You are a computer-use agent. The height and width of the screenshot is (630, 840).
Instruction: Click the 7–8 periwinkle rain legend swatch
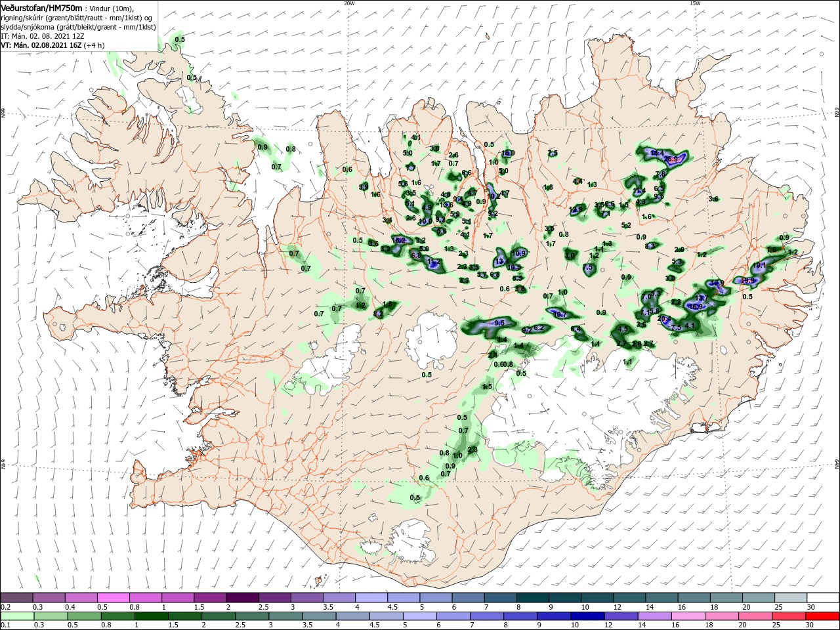click(x=486, y=616)
